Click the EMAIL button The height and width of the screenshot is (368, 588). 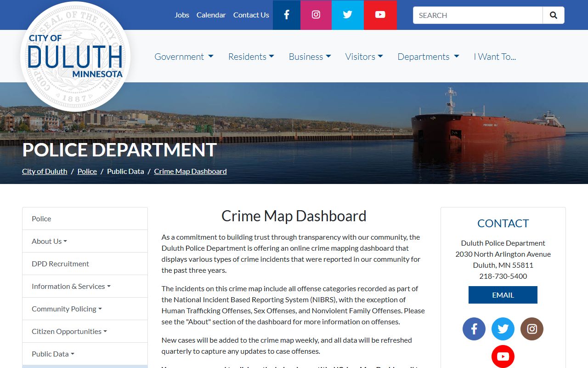coord(503,295)
